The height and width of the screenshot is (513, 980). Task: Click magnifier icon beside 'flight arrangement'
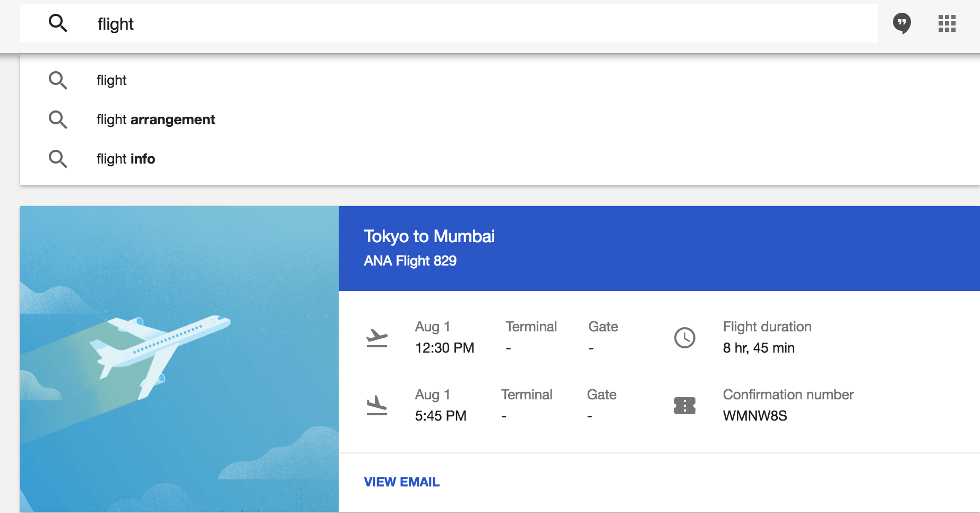point(58,119)
